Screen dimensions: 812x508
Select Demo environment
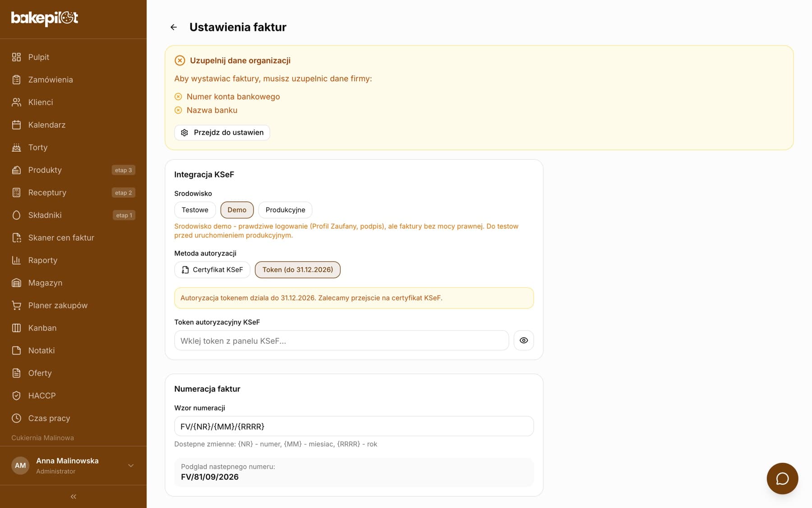point(237,210)
